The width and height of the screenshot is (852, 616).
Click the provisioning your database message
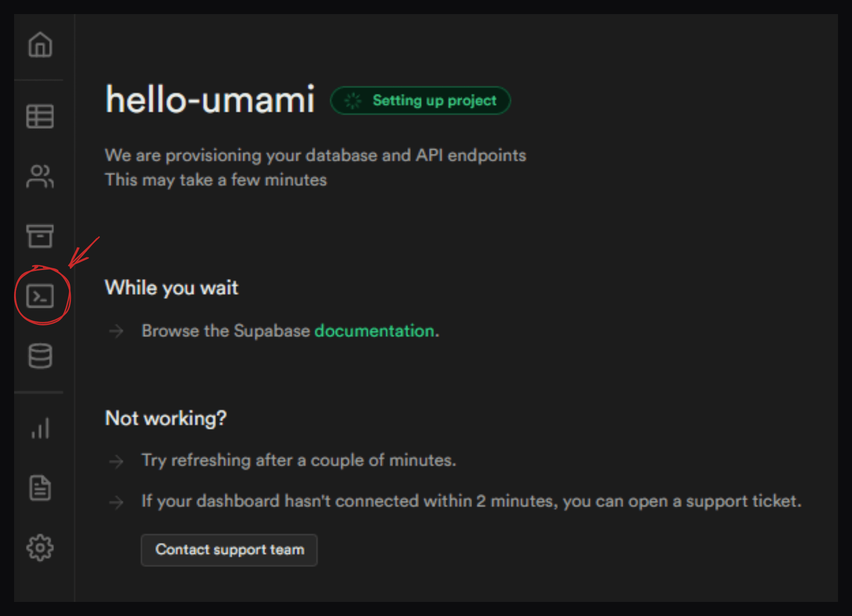(315, 156)
